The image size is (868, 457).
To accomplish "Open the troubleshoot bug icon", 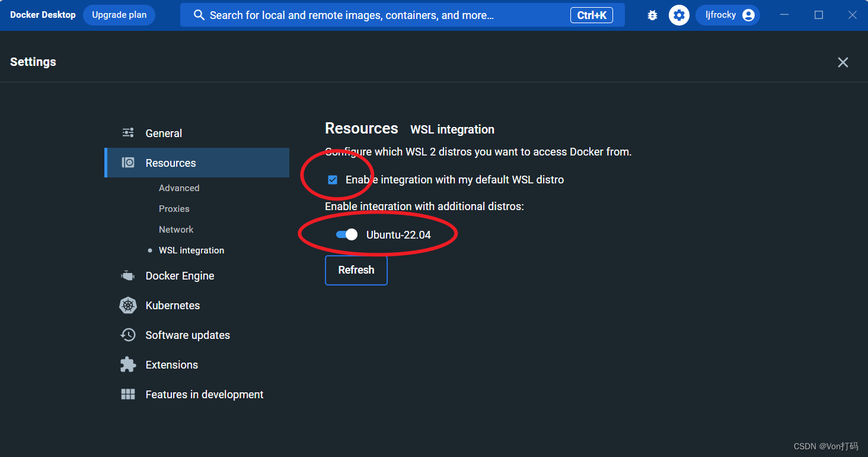I will (x=652, y=15).
